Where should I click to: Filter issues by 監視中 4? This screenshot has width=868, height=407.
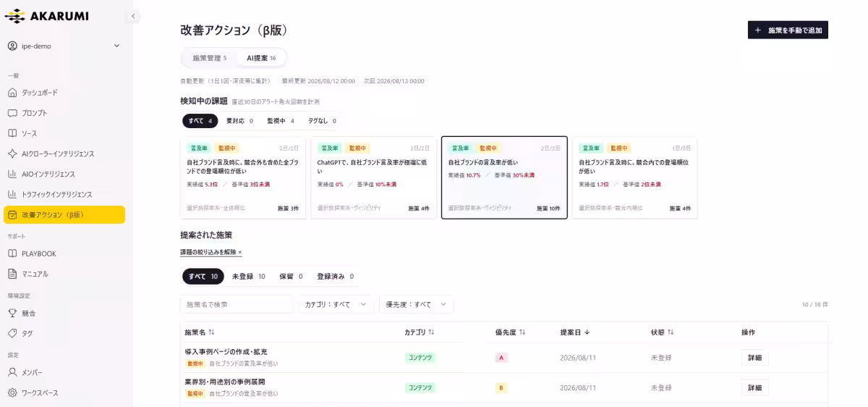coord(281,121)
